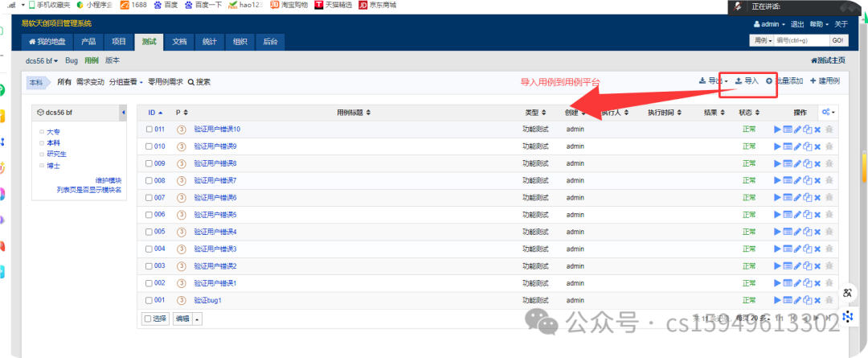Edit case 007 验证用户错误6
Viewport: 868px width, 358px height.
(x=797, y=198)
